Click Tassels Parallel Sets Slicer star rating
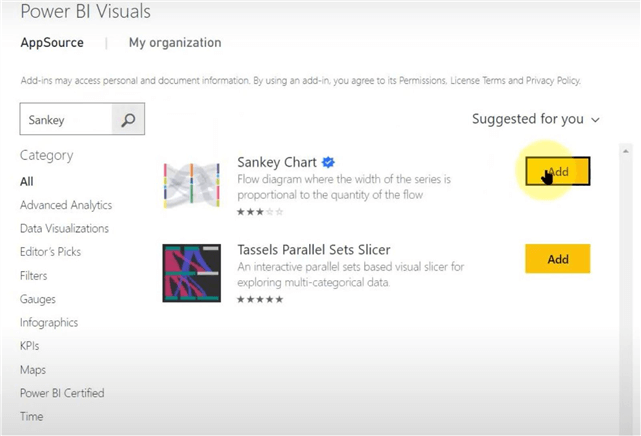This screenshot has width=641, height=436. pyautogui.click(x=260, y=299)
